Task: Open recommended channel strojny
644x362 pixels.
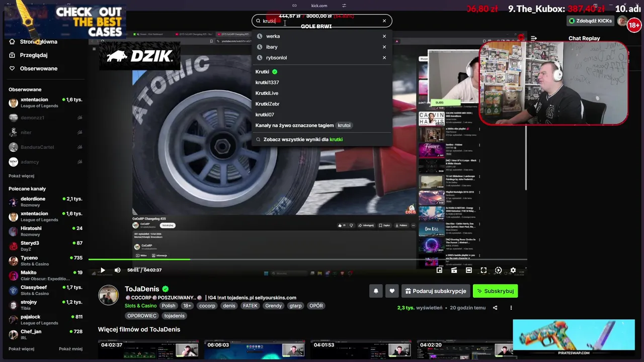Action: 45,305
